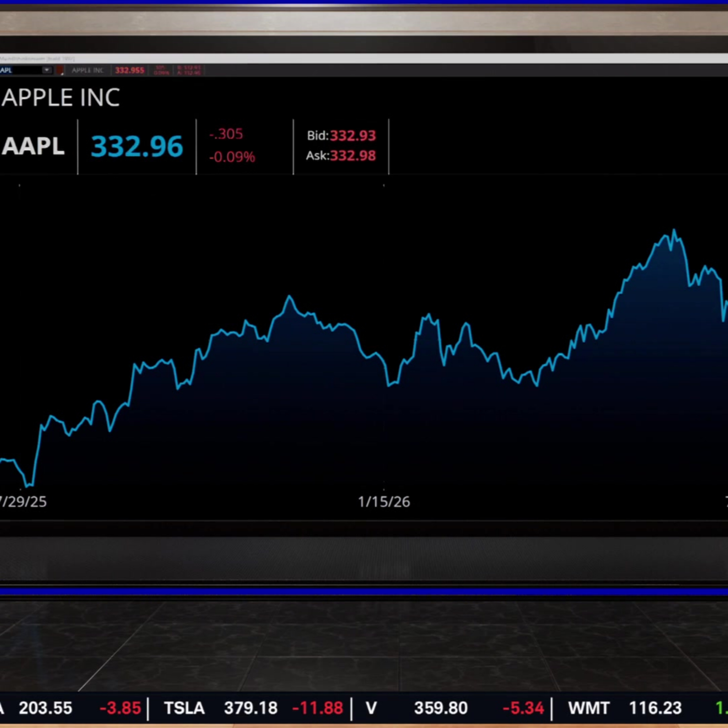728x728 pixels.
Task: Click the symbol entry field in the toolbar
Action: coord(21,70)
